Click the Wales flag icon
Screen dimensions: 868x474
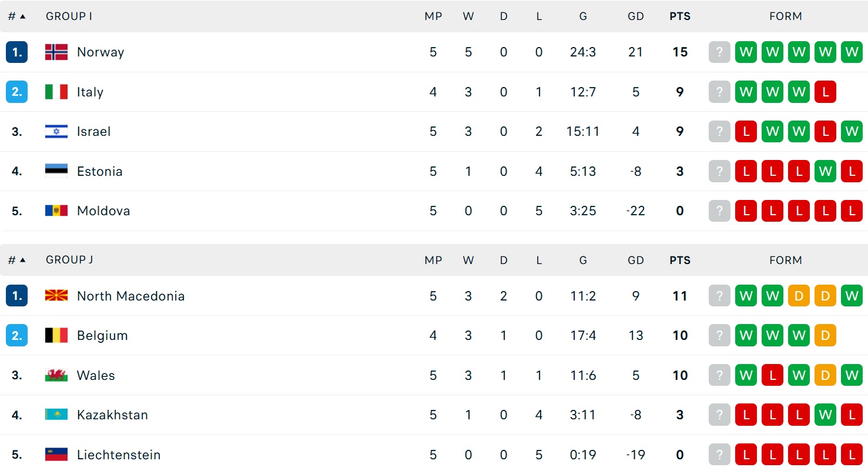point(56,375)
